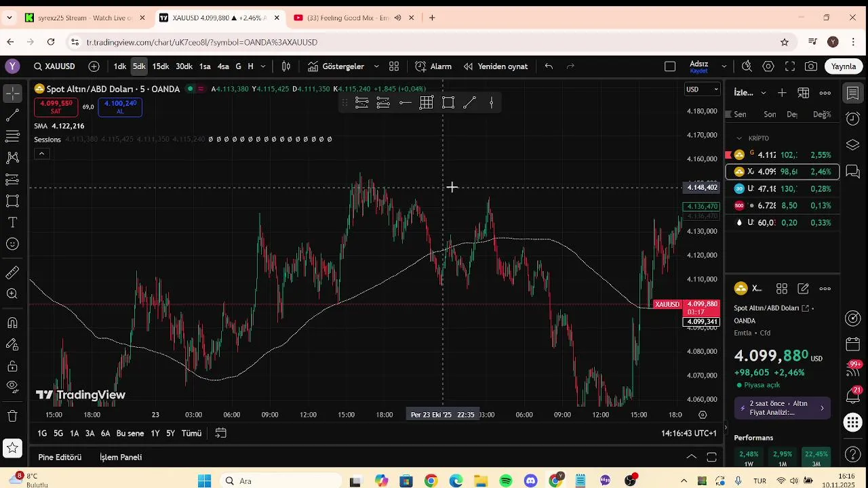Click the blue AL buy button
The width and height of the screenshot is (868, 488).
120,107
